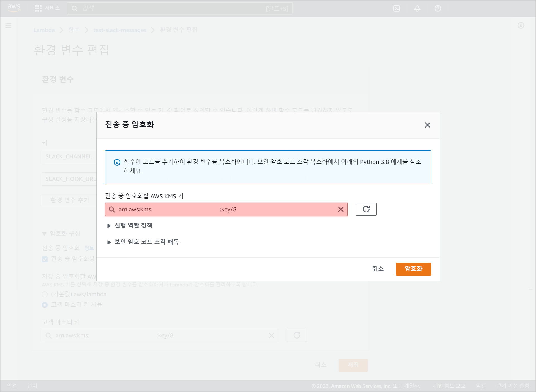Collapse the 암호화 구성 section
The height and width of the screenshot is (392, 536).
(x=44, y=234)
